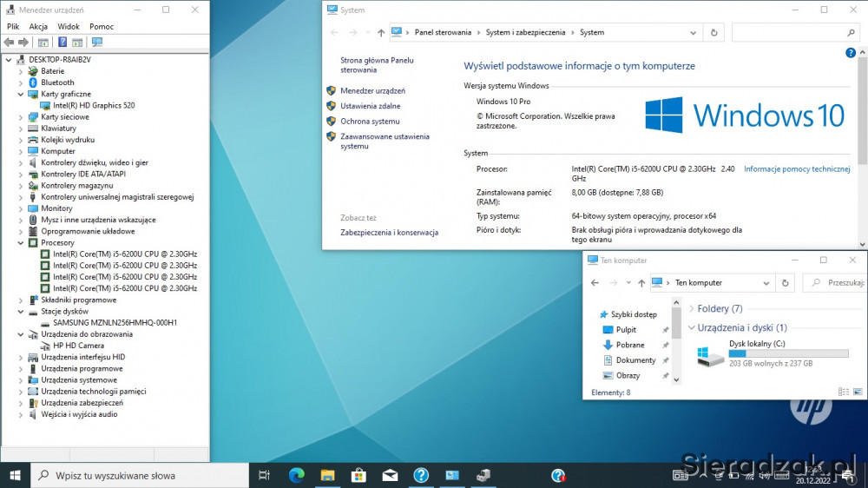
Task: Open Zabezpieczenia i konserwacja link
Action: tap(389, 233)
